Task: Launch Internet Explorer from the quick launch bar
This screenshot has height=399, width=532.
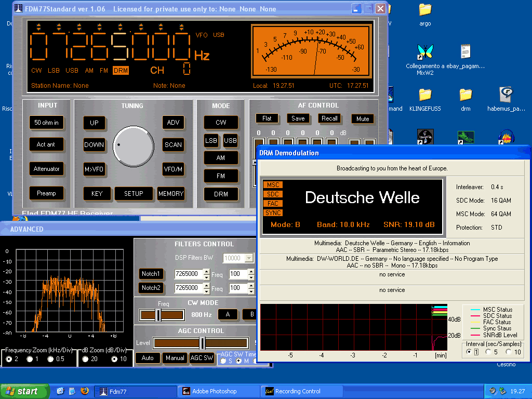Action: tap(60, 391)
